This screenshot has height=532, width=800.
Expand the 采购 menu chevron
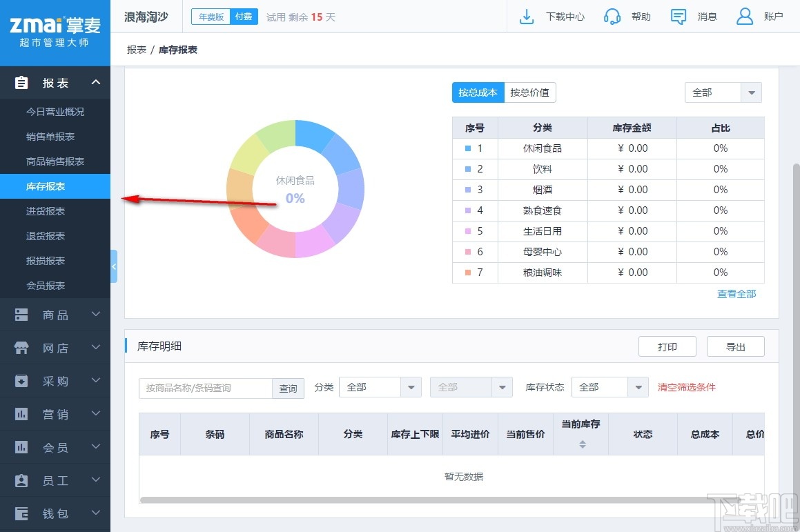click(x=96, y=380)
